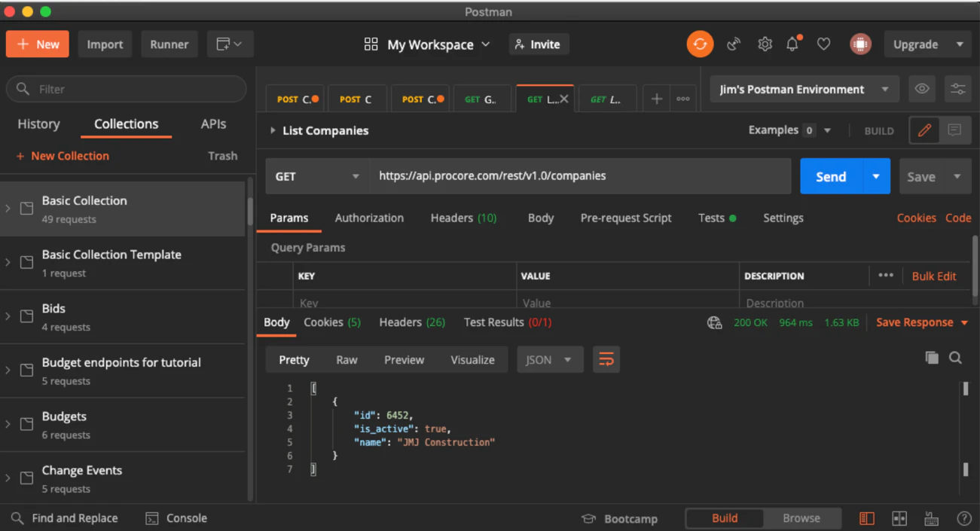The height and width of the screenshot is (531, 980).
Task: Open the notifications bell icon
Action: tap(792, 44)
